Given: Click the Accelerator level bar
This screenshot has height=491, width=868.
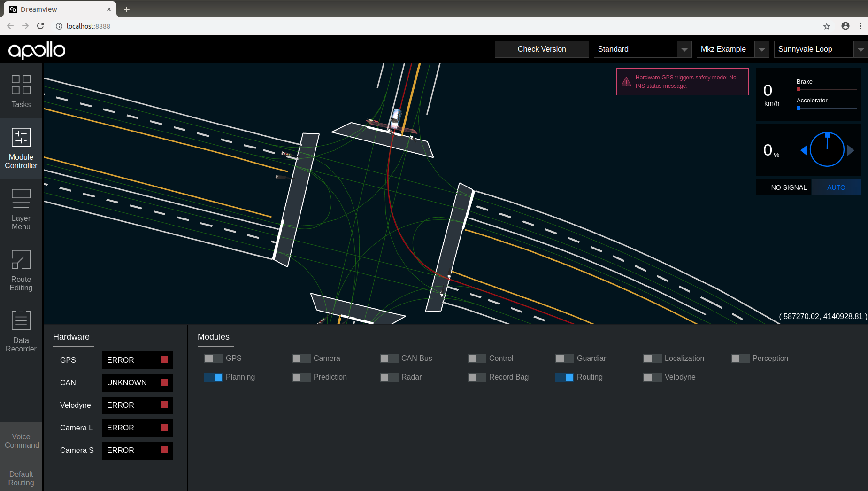Looking at the screenshot, I should pyautogui.click(x=827, y=108).
